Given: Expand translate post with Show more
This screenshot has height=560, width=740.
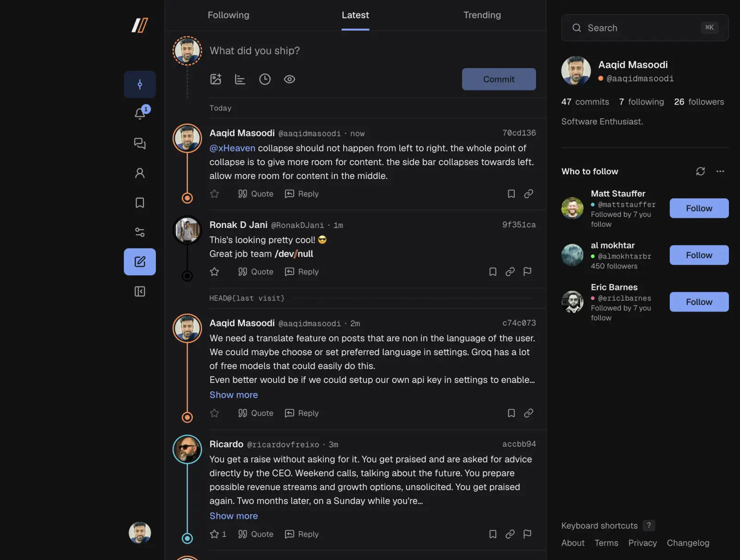Looking at the screenshot, I should pyautogui.click(x=234, y=395).
